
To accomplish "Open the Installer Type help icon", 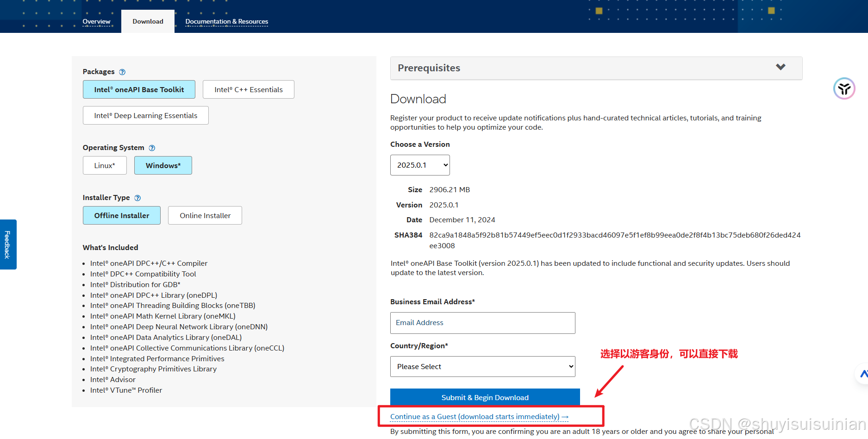I will coord(137,198).
